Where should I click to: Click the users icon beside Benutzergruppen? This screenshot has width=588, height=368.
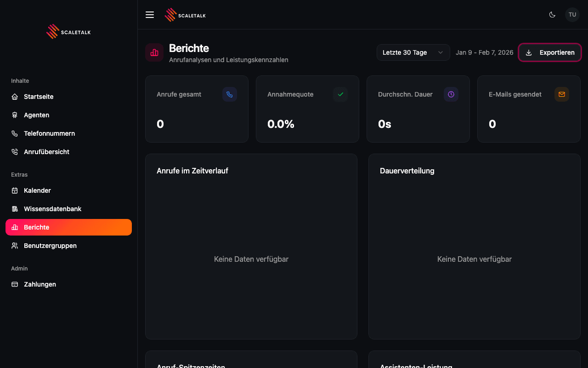(15, 246)
